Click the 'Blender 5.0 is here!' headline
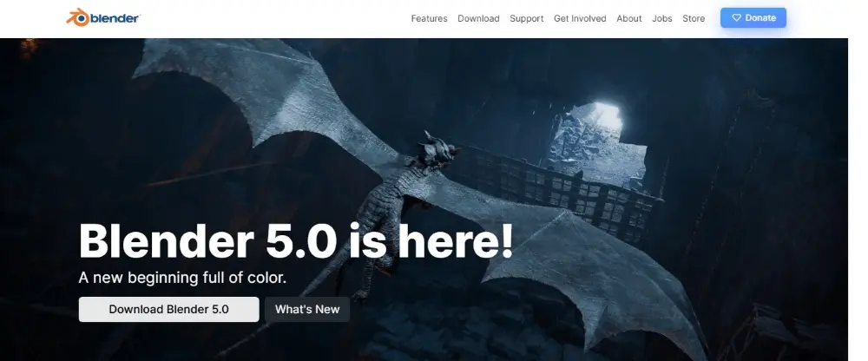Screen dimensions: 868x361 (295, 240)
